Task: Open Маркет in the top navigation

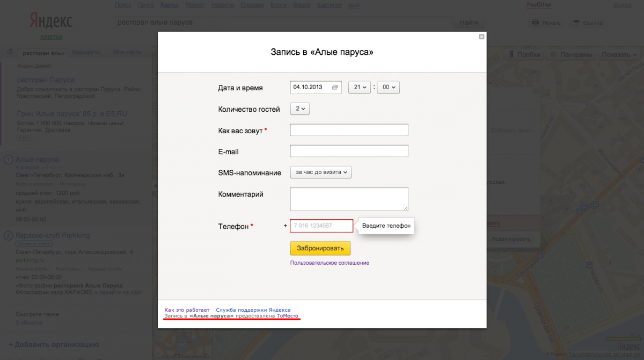Action: [194, 5]
